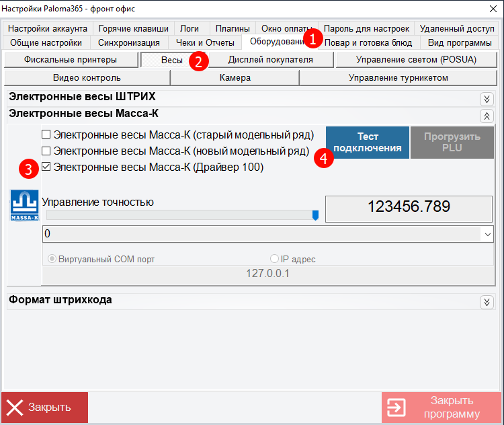Switch to Синхронизация tab
This screenshot has width=504, height=425.
point(129,42)
